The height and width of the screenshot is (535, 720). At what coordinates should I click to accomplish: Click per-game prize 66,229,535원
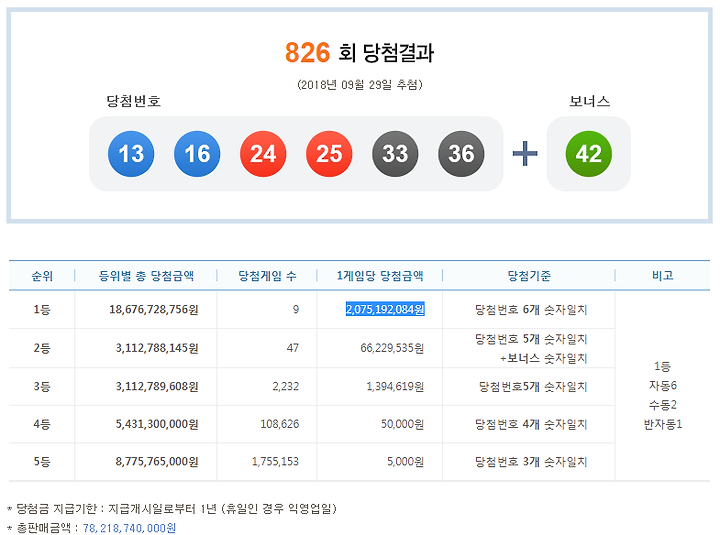click(x=392, y=348)
